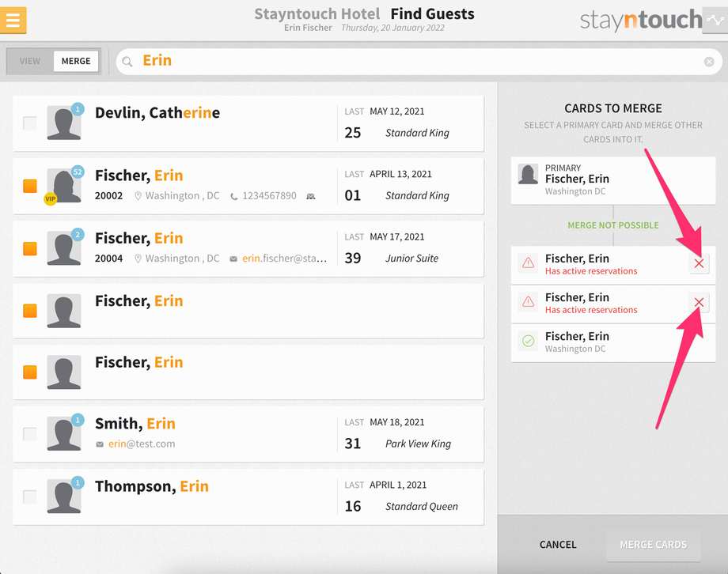Click the MERGE CARDS button
Viewport: 728px width, 574px height.
pos(654,545)
